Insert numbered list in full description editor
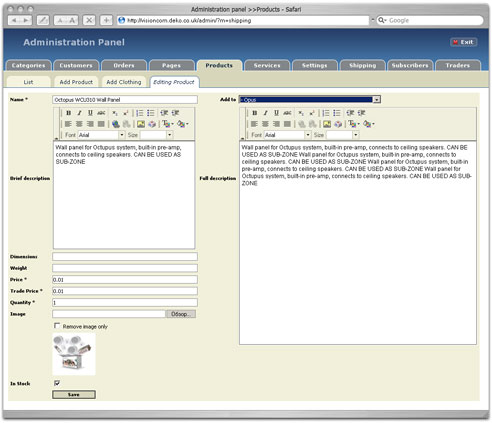This screenshot has height=423, width=492. pos(326,113)
